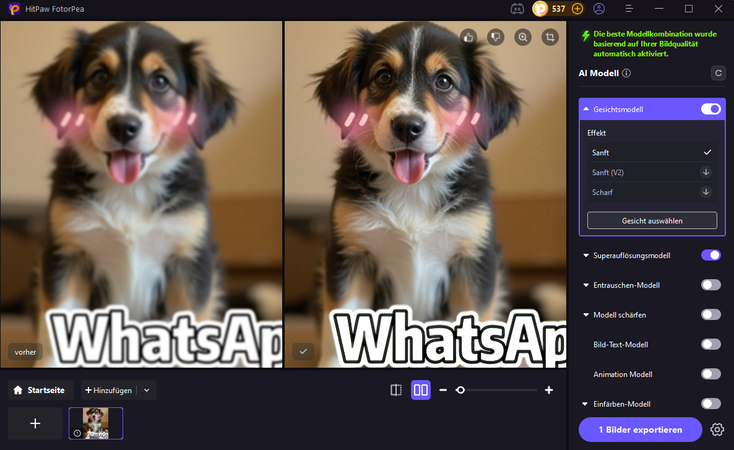Open the hamburger menu in title bar

[x=629, y=9]
